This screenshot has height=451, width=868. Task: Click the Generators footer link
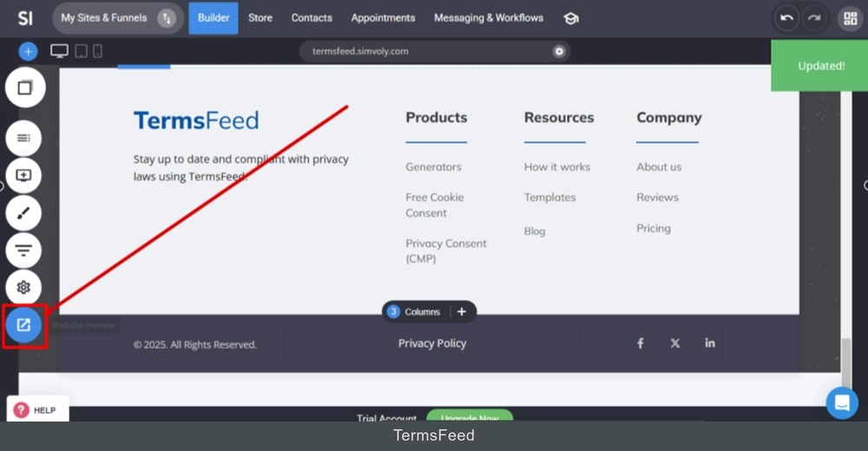(x=433, y=167)
